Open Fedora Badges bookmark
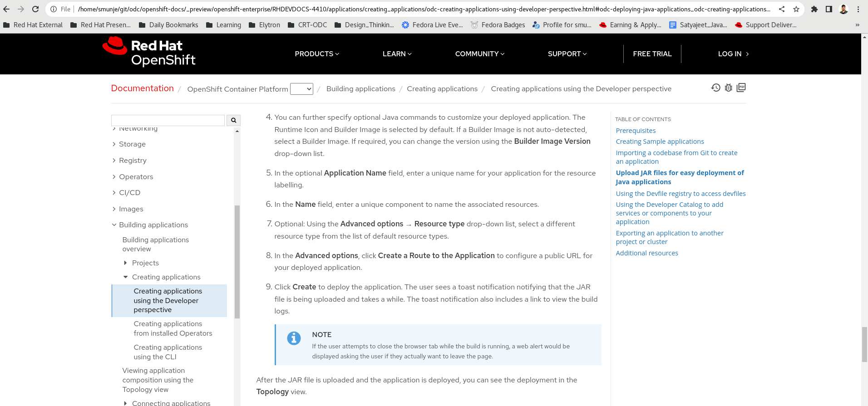Viewport: 868px width, 406px height. click(x=498, y=25)
